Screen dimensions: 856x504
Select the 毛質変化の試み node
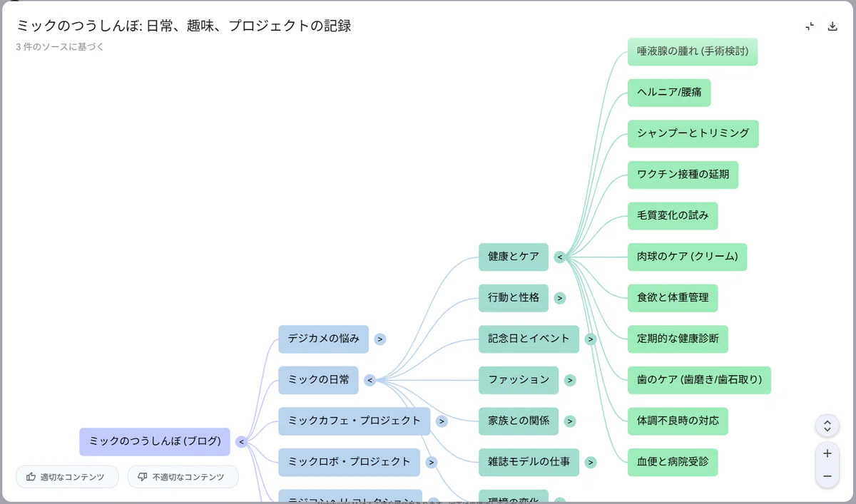click(x=673, y=216)
